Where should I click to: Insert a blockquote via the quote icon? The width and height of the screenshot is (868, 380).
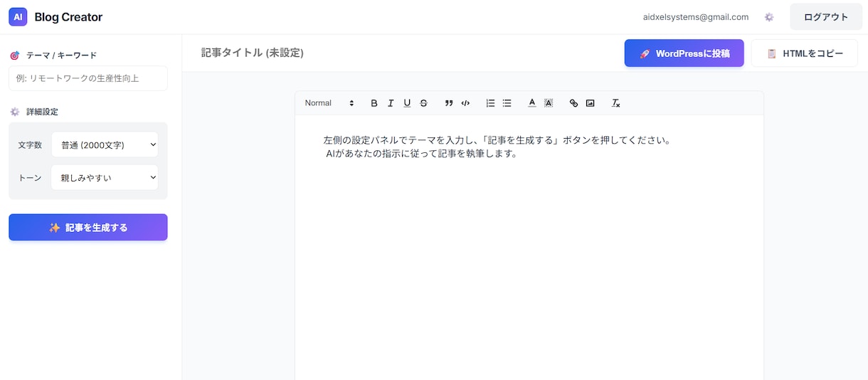coord(449,103)
